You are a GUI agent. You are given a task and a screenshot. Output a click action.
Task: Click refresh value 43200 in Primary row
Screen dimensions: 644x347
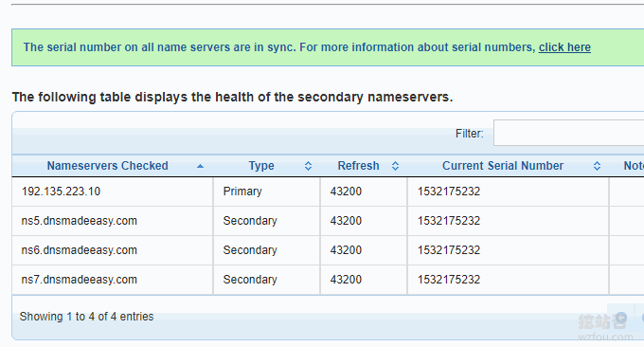pos(364,192)
